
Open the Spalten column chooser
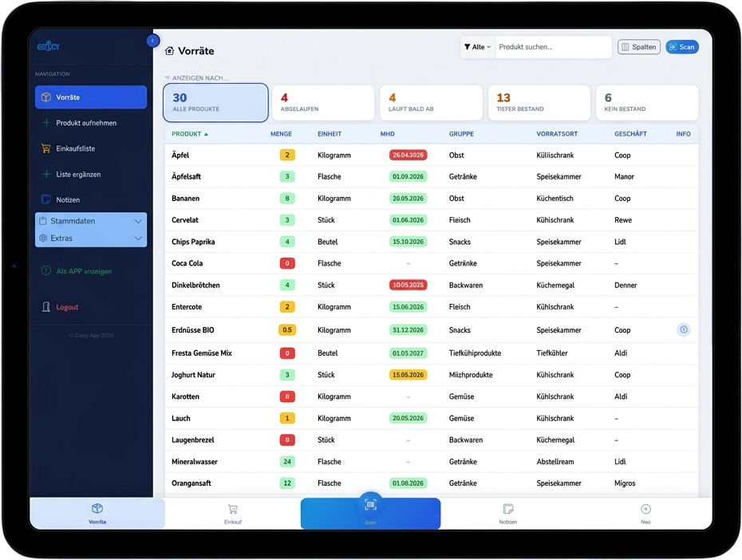tap(639, 47)
